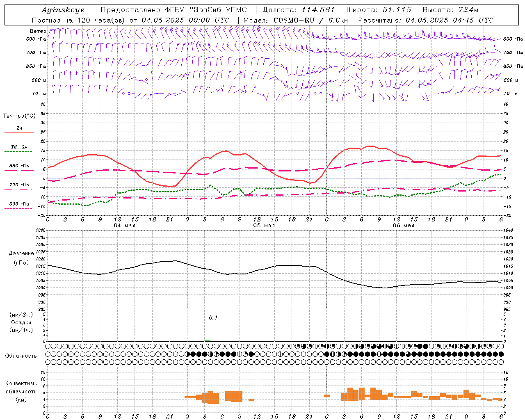Click the computed time "Рассчитано: 04.05.2025 04:45 UTC"
525x420 pixels.
(426, 20)
